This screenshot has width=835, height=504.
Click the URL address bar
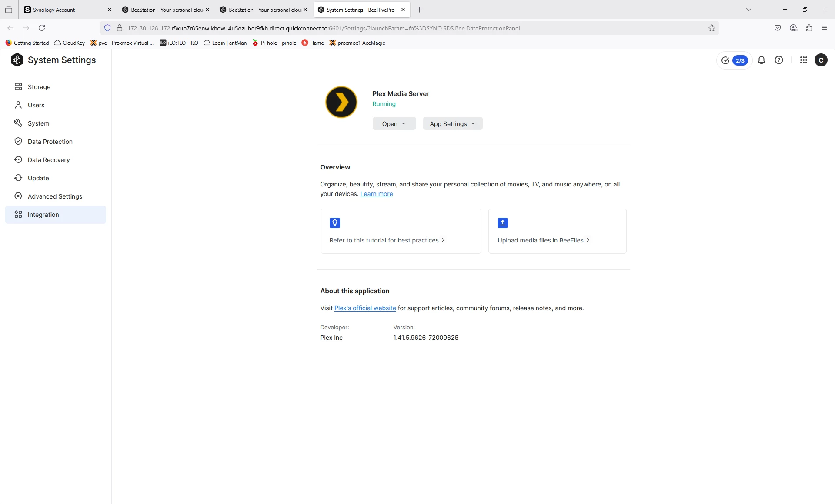pyautogui.click(x=410, y=28)
